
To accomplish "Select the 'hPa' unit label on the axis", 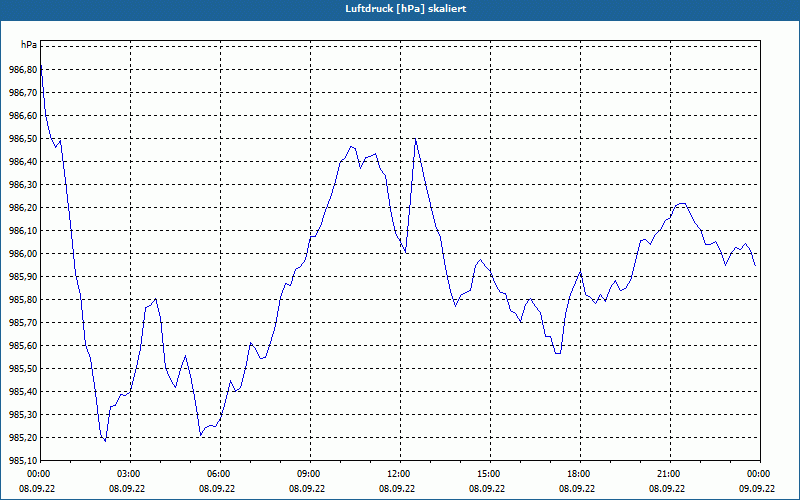I will (29, 45).
